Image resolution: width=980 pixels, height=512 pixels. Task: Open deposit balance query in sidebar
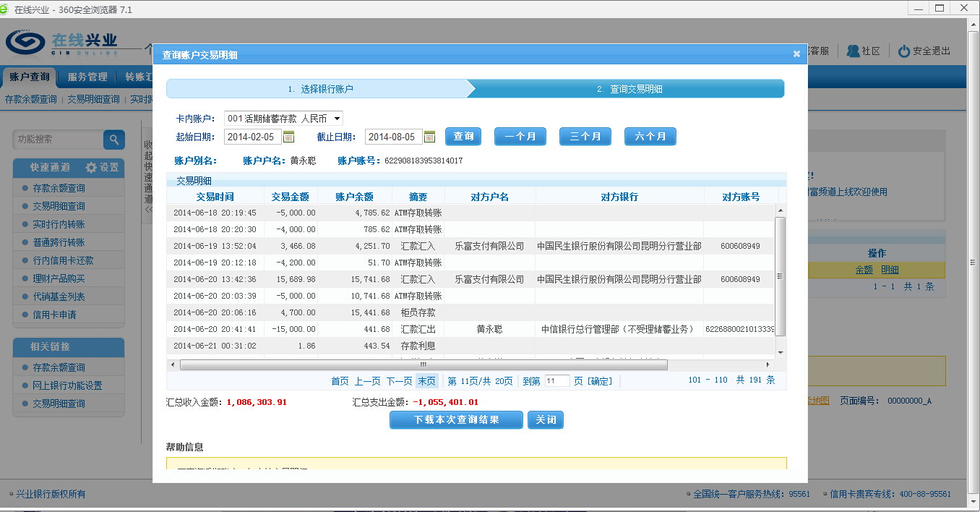(x=59, y=188)
